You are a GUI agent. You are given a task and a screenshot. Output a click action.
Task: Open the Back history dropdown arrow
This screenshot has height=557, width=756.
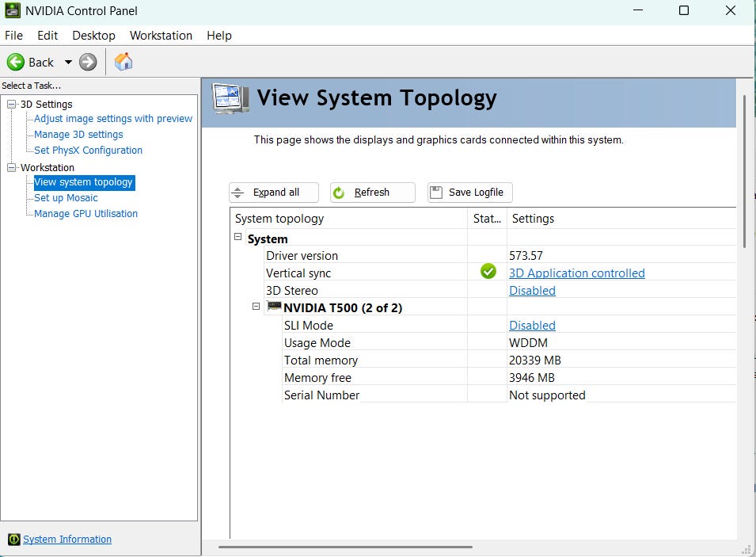(68, 62)
